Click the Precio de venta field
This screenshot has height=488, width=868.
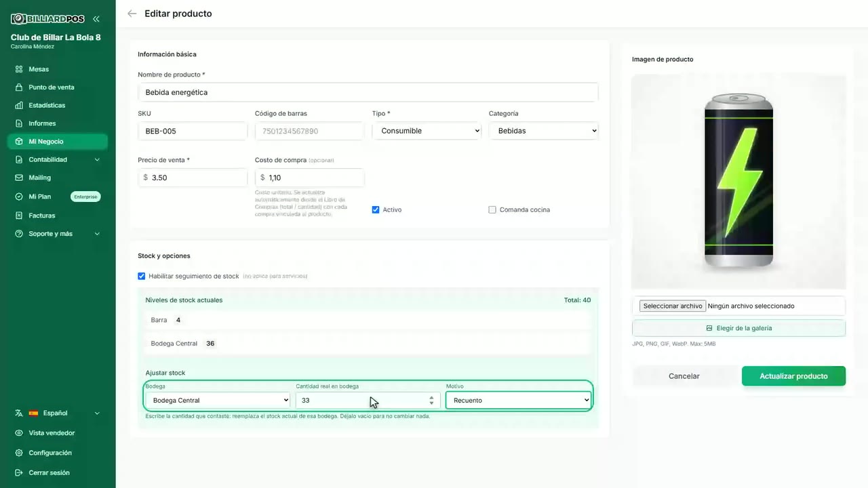pyautogui.click(x=193, y=178)
